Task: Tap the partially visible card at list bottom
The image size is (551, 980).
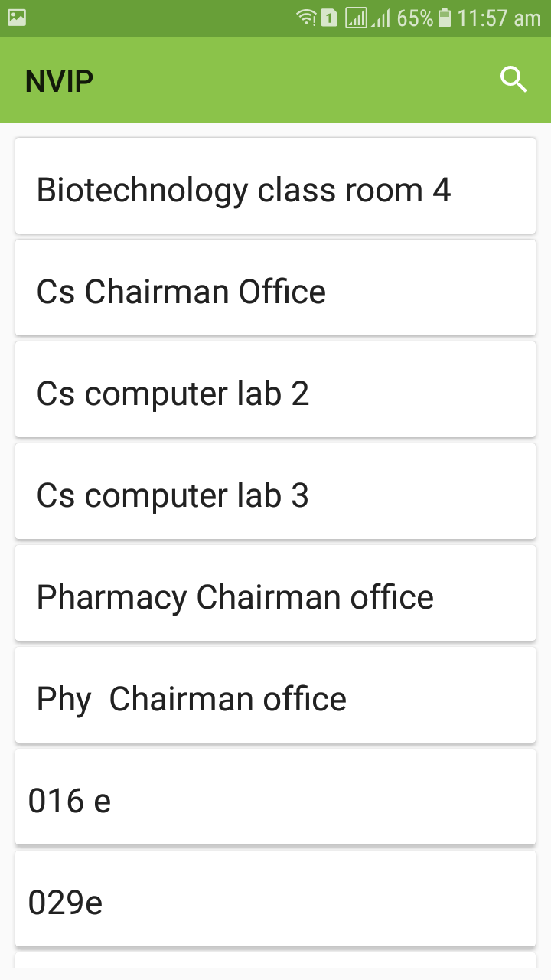Action: pos(275,960)
